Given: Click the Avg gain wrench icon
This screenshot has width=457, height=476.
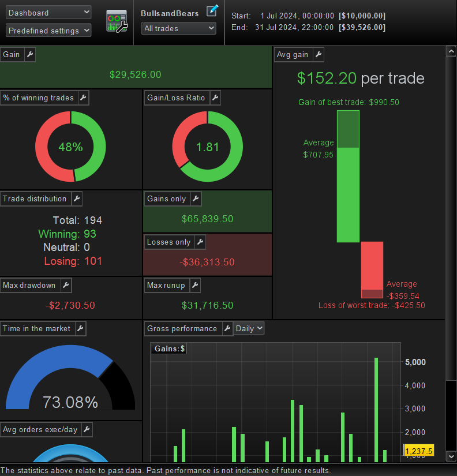Looking at the screenshot, I should [x=319, y=55].
